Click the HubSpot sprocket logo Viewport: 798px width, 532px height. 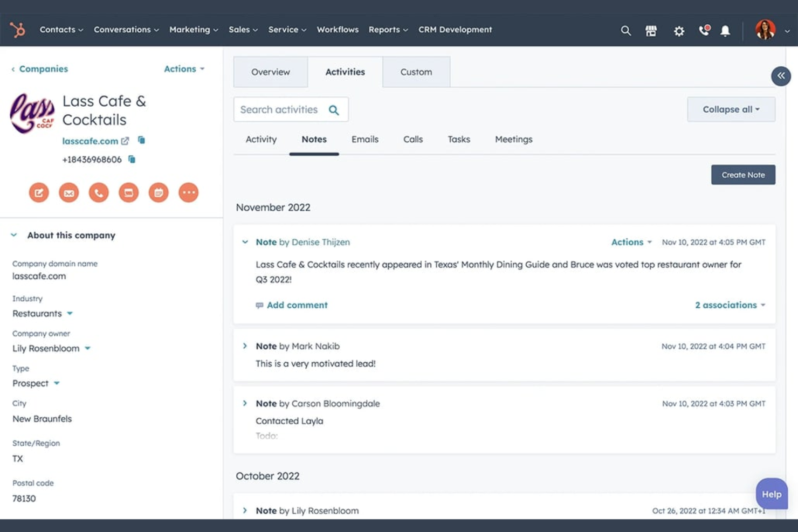17,30
